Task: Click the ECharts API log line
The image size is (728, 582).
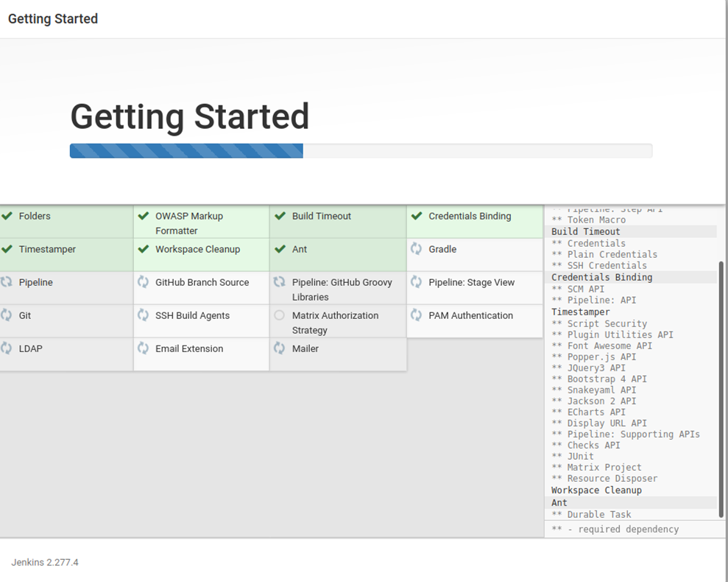Action: point(588,413)
